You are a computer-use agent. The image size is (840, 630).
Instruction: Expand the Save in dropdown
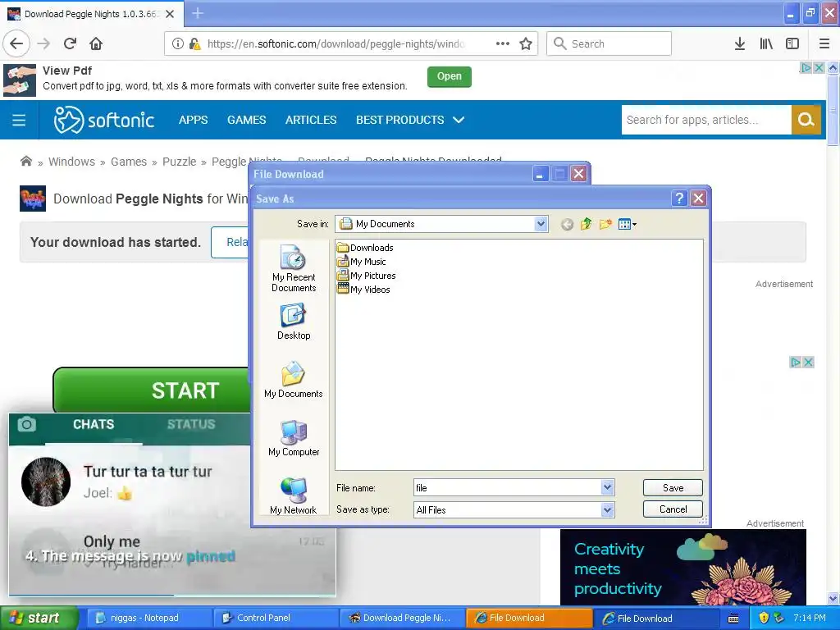(x=541, y=224)
